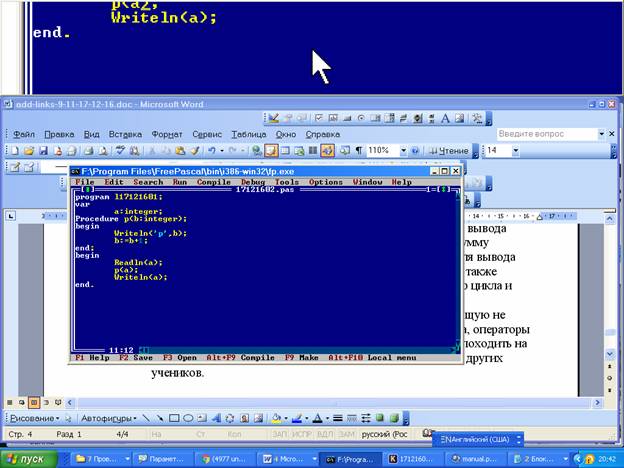Print the Word document

[88, 151]
